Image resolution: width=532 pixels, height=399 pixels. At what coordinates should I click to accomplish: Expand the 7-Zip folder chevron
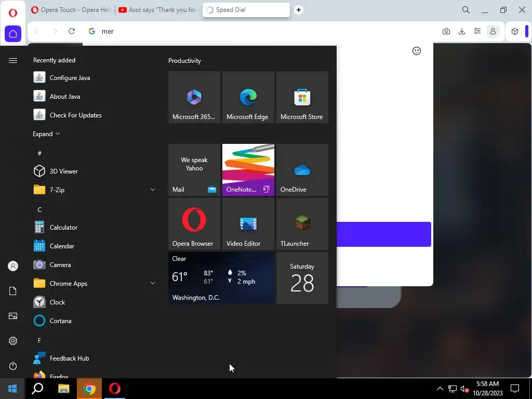click(x=153, y=190)
